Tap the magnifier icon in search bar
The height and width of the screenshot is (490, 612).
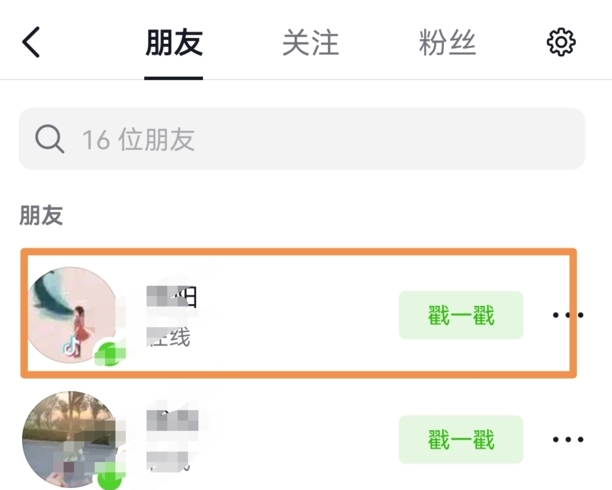coord(50,139)
